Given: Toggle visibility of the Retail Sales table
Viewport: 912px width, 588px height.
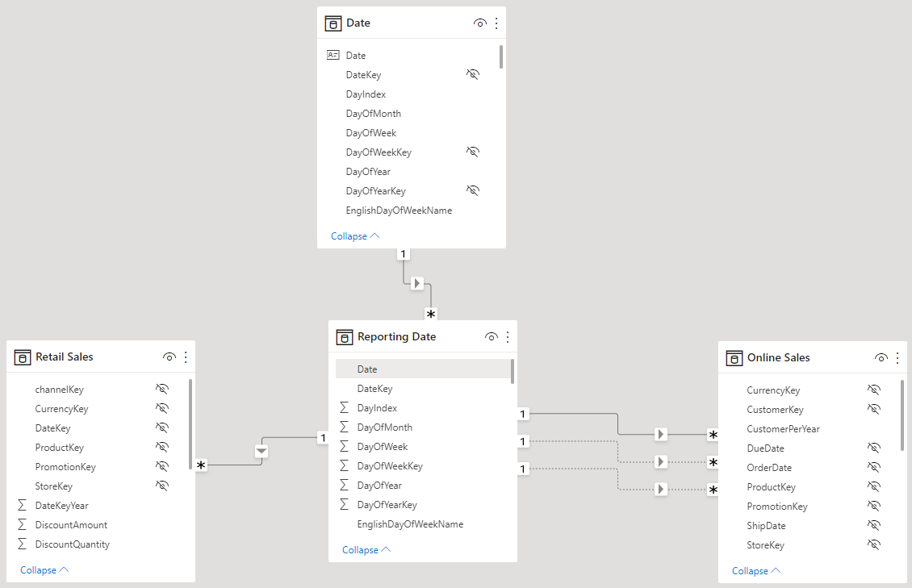Looking at the screenshot, I should pos(169,357).
